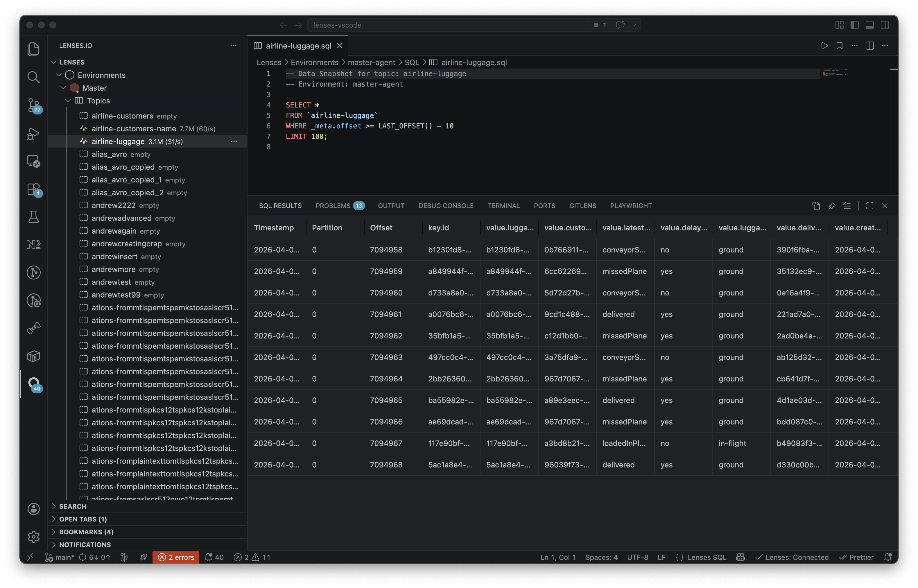This screenshot has height=588, width=918.
Task: Open the Accounts menu in activity bar
Action: [x=34, y=509]
